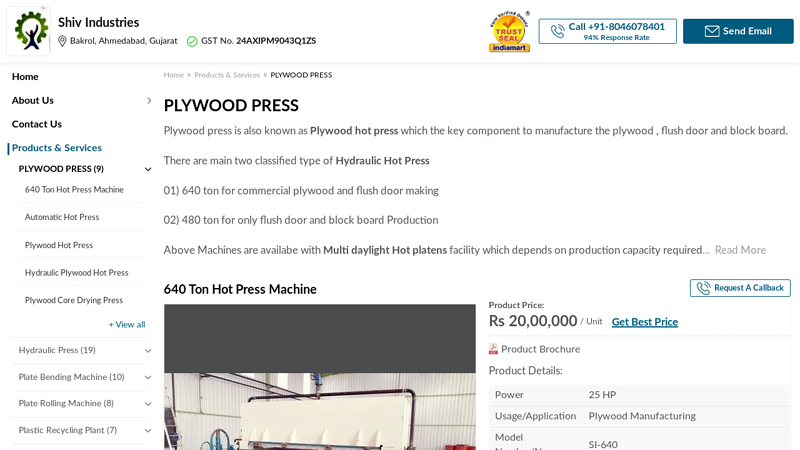Open Plate Rolling Machine (8) category
The image size is (800, 450).
point(66,403)
